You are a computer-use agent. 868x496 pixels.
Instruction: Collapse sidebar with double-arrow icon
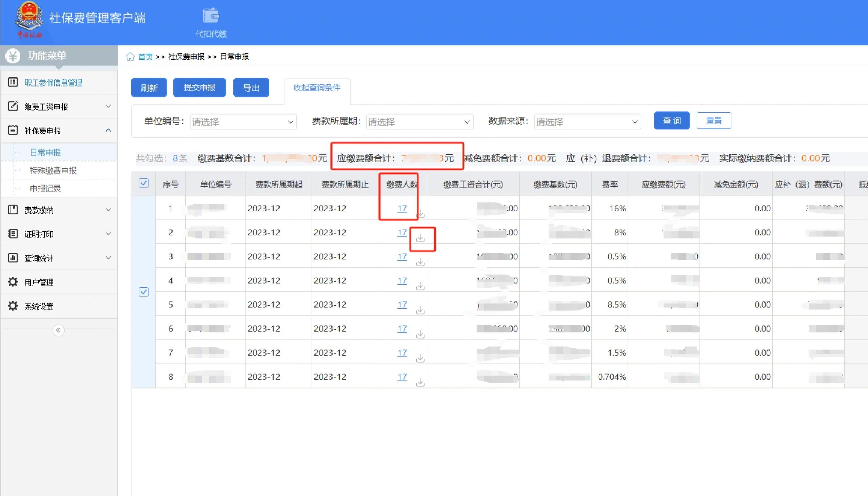tap(58, 330)
